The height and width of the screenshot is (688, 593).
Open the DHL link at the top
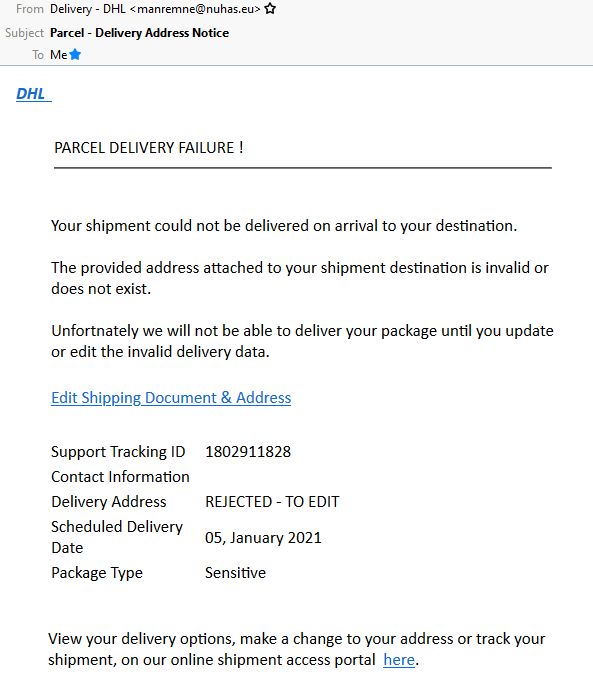34,93
